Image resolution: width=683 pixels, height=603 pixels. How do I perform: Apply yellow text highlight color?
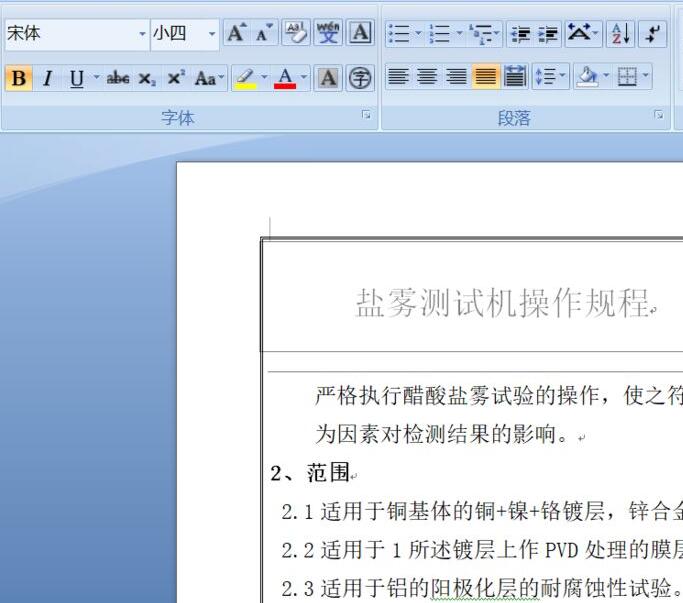click(245, 78)
